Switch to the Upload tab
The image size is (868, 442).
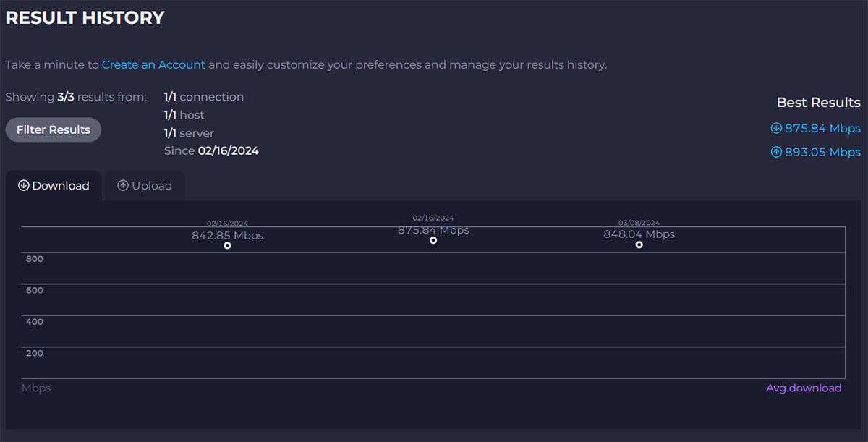[x=145, y=186]
